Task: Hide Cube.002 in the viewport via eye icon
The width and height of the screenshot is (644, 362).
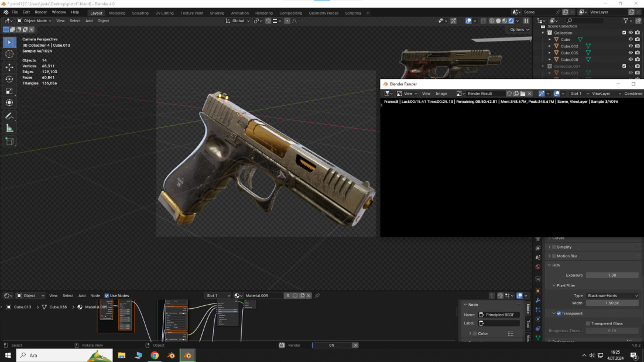Action: [631, 46]
